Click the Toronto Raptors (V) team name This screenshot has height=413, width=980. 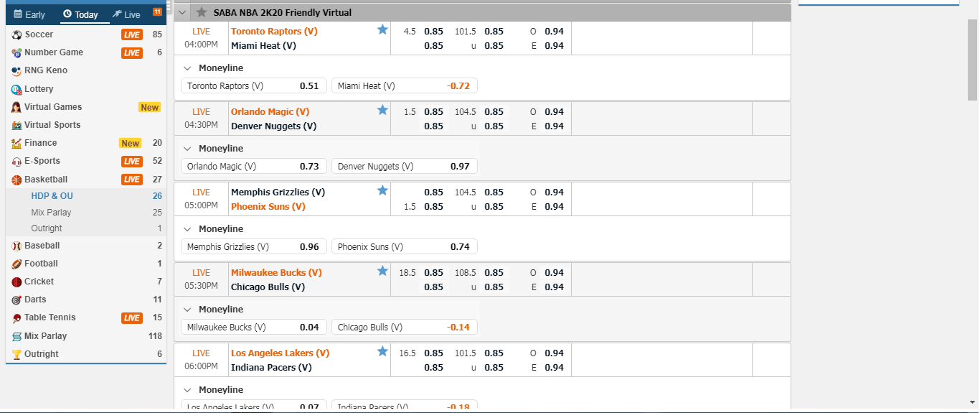274,32
